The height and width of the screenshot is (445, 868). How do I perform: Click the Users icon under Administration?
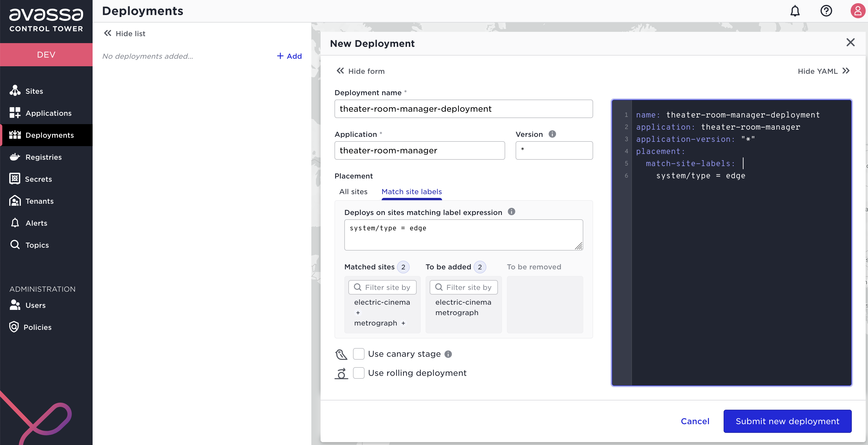tap(15, 305)
